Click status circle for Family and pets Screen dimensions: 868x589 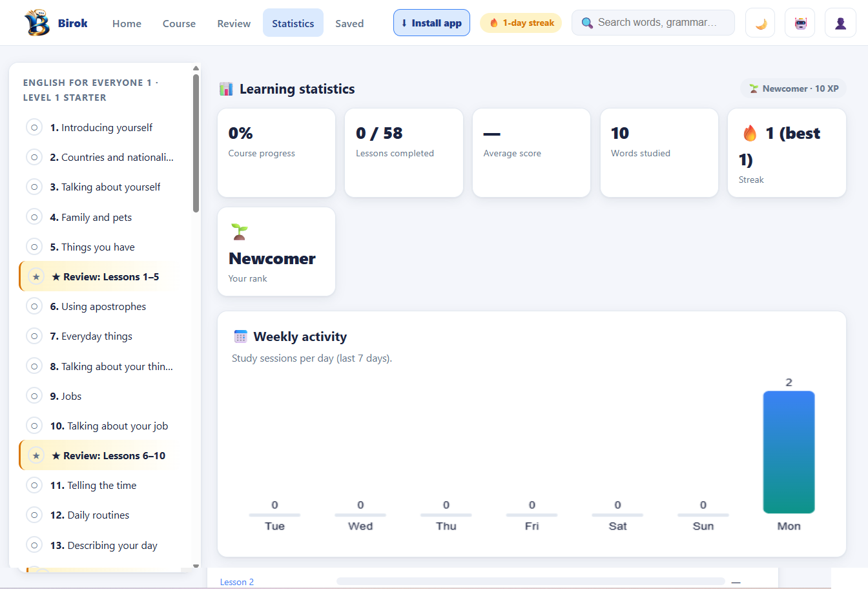[34, 217]
